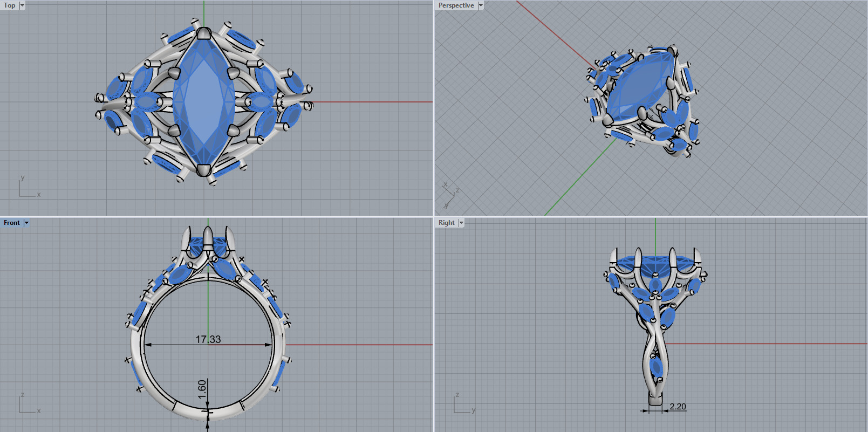Activate the Top viewport title label
The image size is (868, 432).
pyautogui.click(x=10, y=5)
